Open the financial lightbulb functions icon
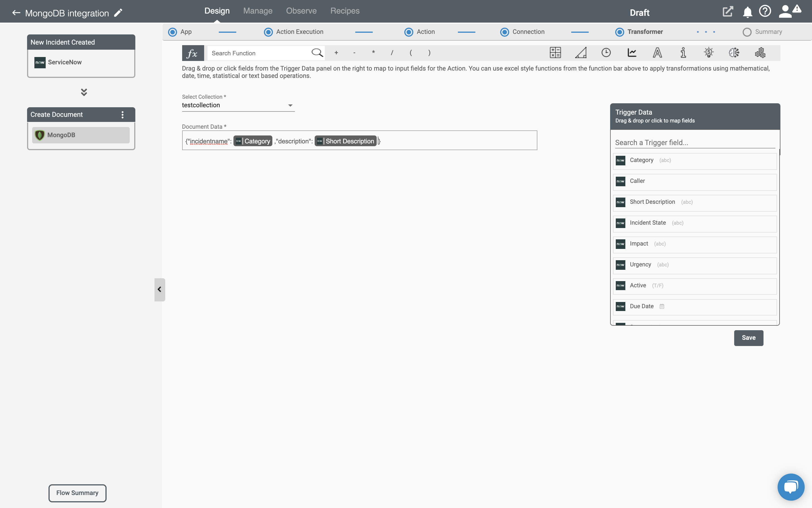Viewport: 812px width, 508px height. [709, 52]
